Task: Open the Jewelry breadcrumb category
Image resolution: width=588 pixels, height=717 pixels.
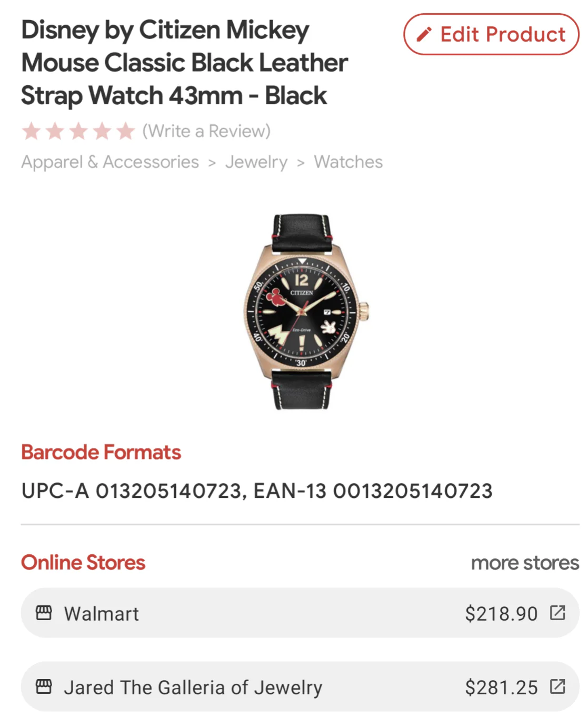Action: [256, 162]
